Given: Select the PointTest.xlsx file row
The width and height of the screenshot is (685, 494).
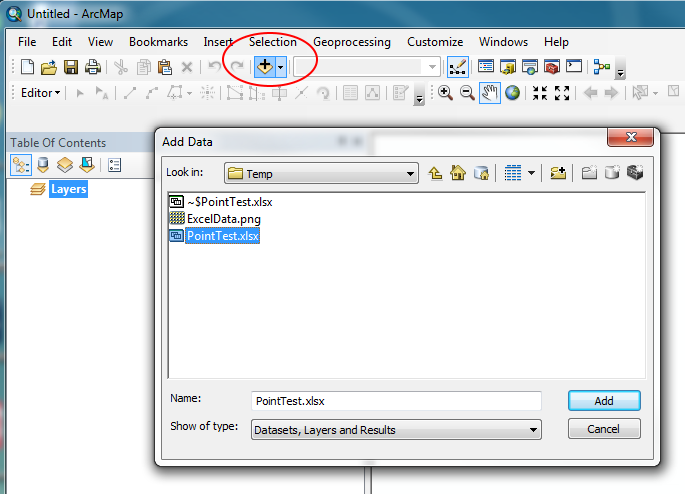Looking at the screenshot, I should point(214,236).
